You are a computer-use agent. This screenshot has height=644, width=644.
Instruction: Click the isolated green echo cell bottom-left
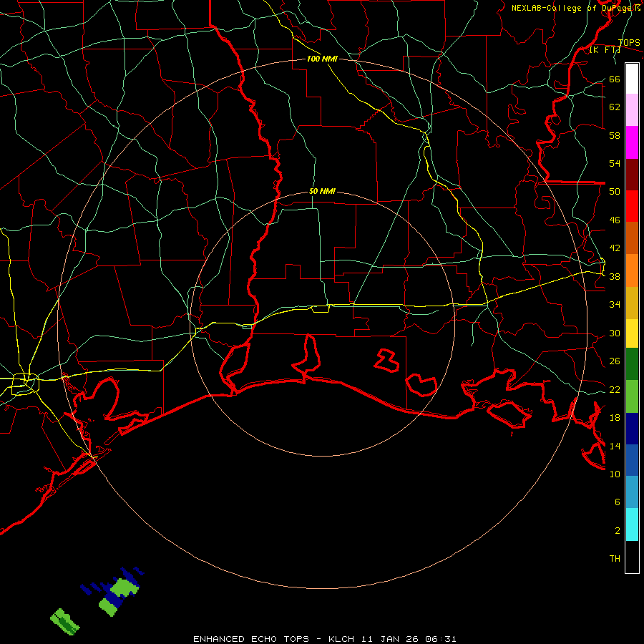pyautogui.click(x=65, y=621)
